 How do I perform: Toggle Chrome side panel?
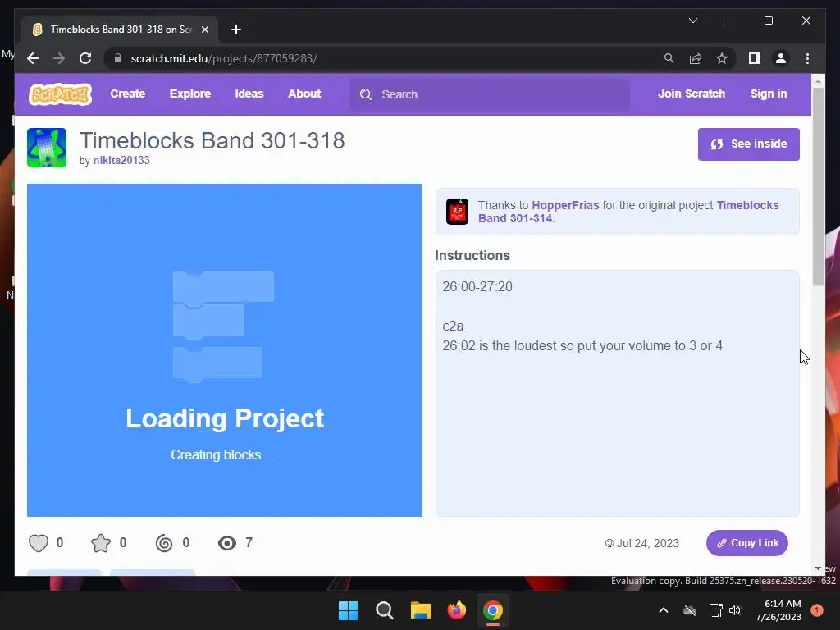coord(755,58)
